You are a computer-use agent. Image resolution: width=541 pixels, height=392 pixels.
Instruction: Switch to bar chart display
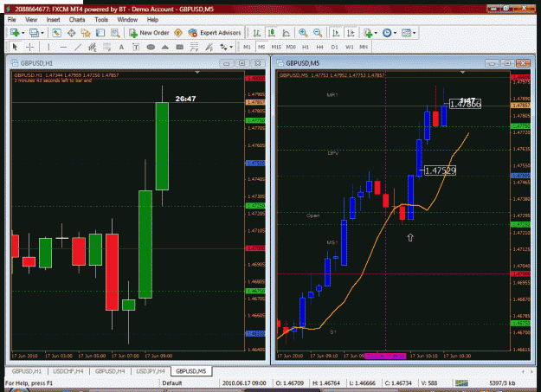coord(257,33)
